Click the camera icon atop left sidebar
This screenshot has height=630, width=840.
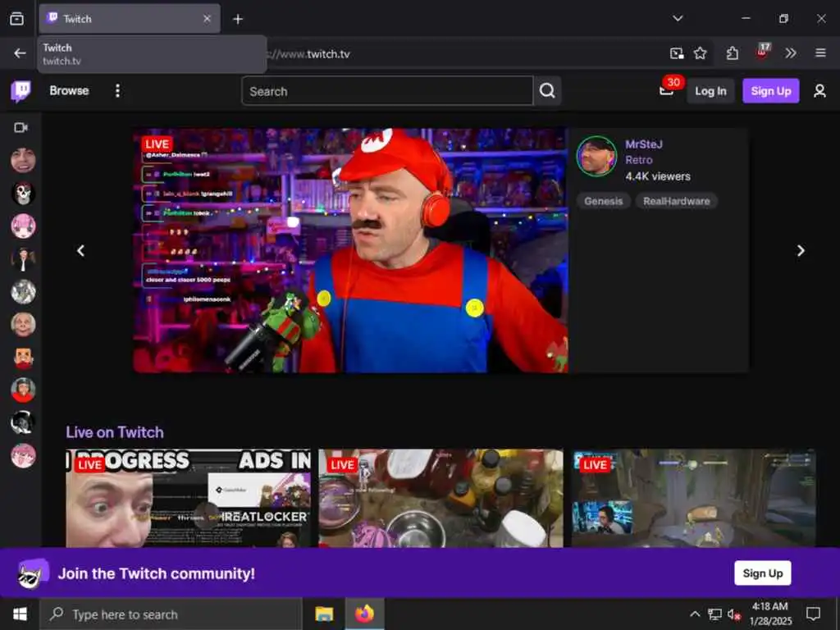[x=21, y=127]
